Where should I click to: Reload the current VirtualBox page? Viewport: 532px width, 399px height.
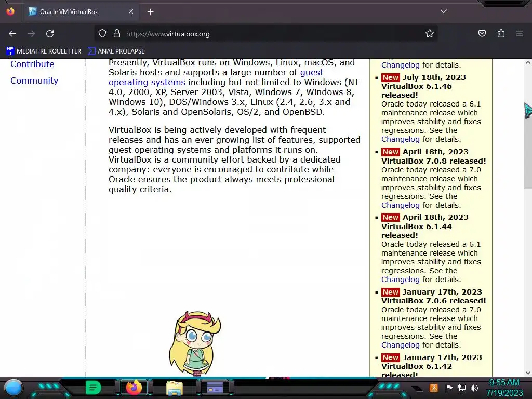50,34
